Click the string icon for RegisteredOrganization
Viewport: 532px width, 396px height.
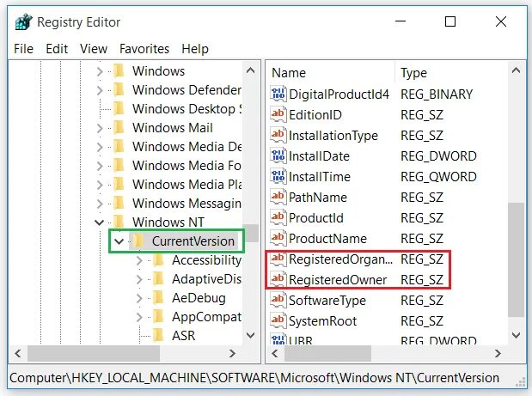(x=278, y=259)
